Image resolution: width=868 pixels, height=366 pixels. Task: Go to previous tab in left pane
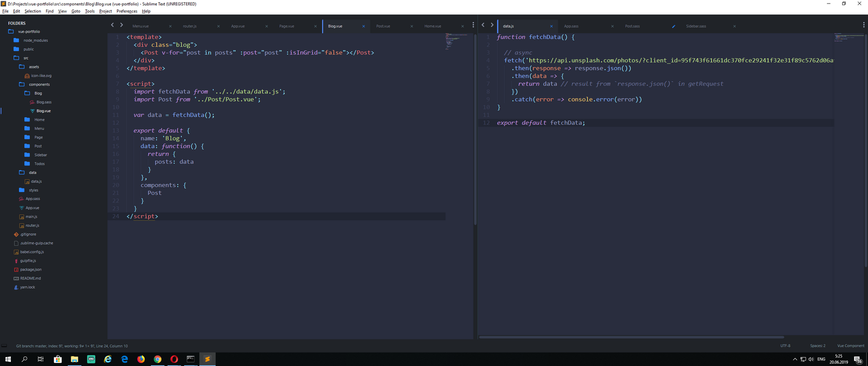pyautogui.click(x=113, y=25)
